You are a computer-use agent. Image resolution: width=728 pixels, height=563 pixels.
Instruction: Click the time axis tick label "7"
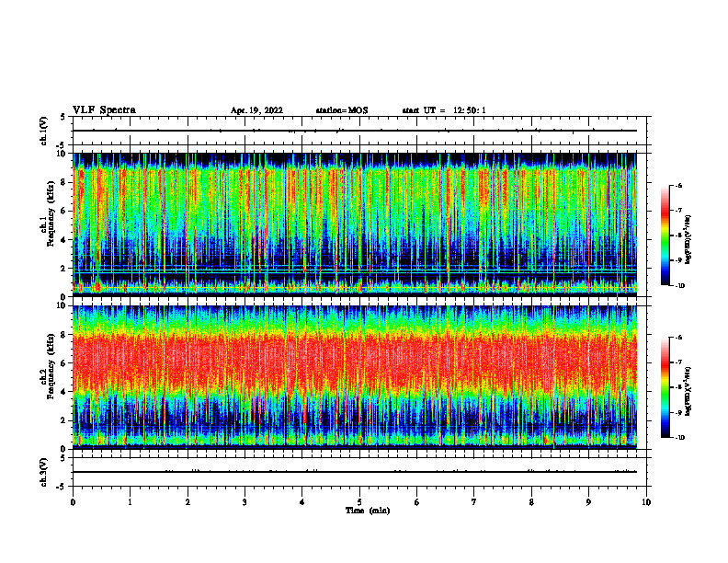click(474, 502)
